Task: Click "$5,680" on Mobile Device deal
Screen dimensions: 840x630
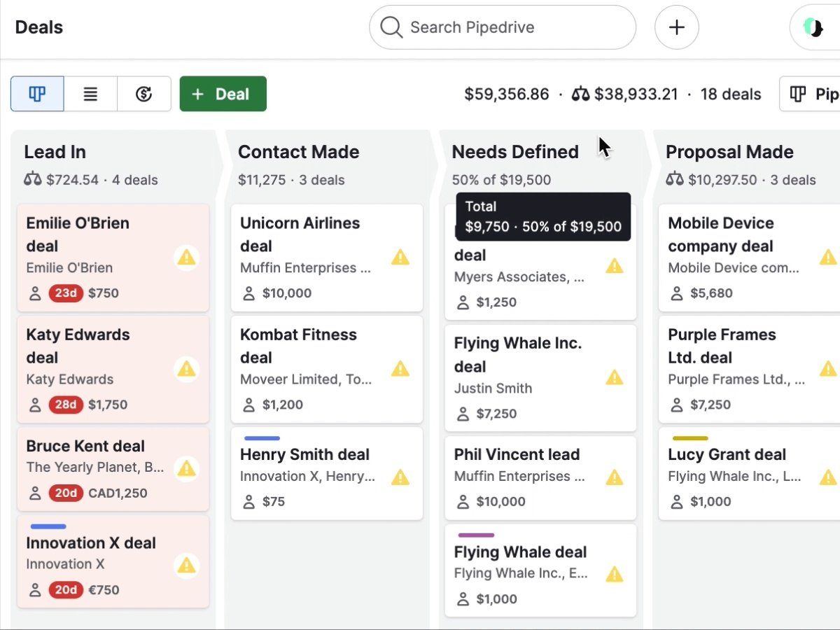Action: pos(711,293)
